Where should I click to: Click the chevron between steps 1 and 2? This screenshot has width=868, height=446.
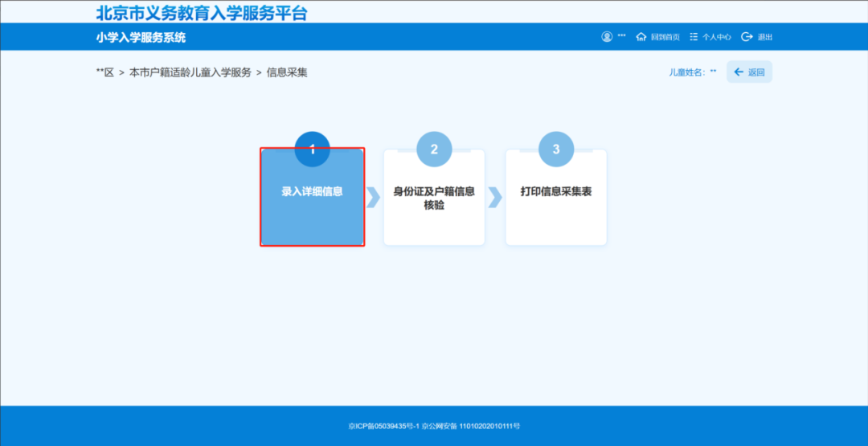pos(373,197)
